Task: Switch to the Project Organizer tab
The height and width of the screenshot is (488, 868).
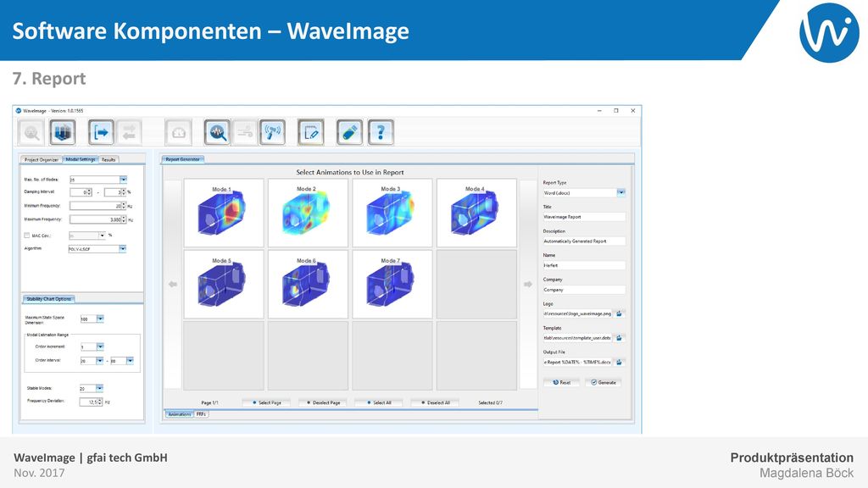Action: pyautogui.click(x=42, y=159)
